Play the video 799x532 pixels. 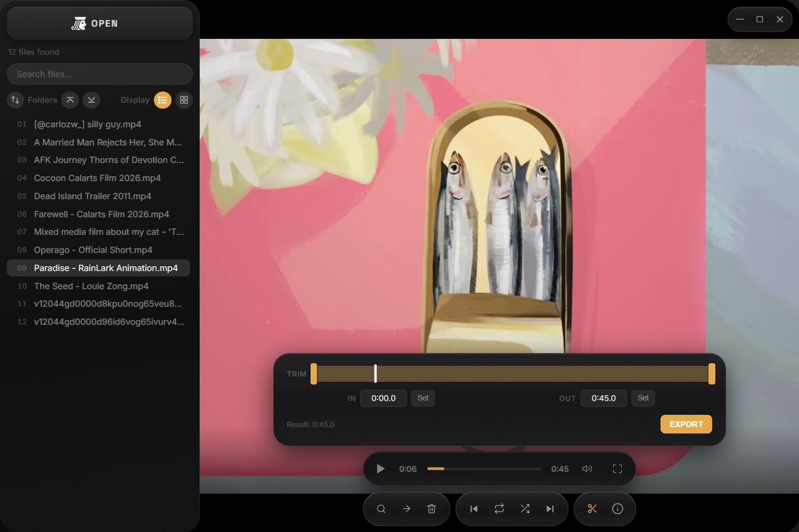[x=380, y=469]
